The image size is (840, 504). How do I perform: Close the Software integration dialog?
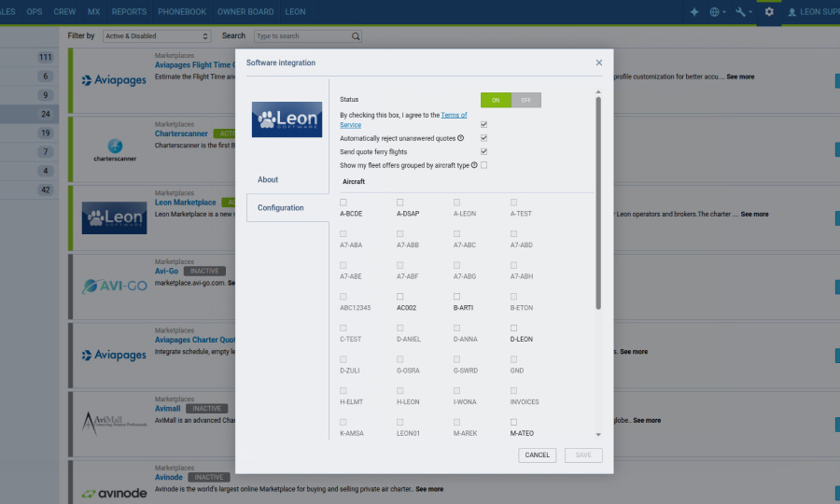[x=599, y=63]
